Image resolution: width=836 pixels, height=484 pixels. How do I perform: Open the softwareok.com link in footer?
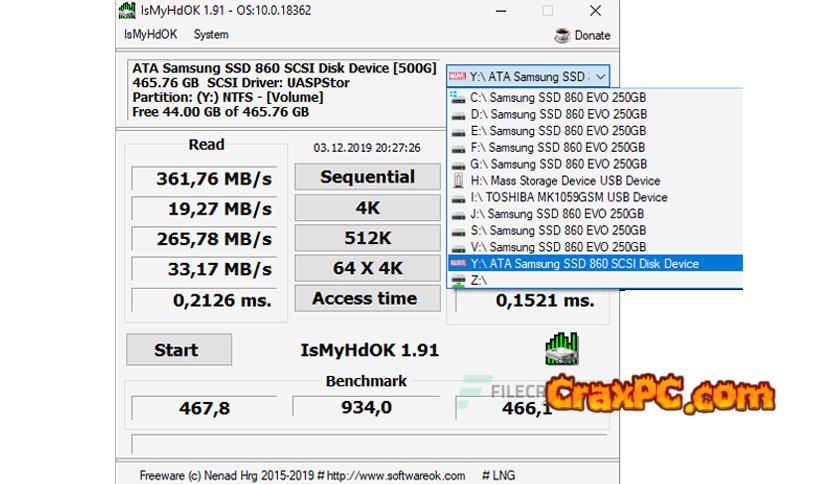click(x=396, y=475)
